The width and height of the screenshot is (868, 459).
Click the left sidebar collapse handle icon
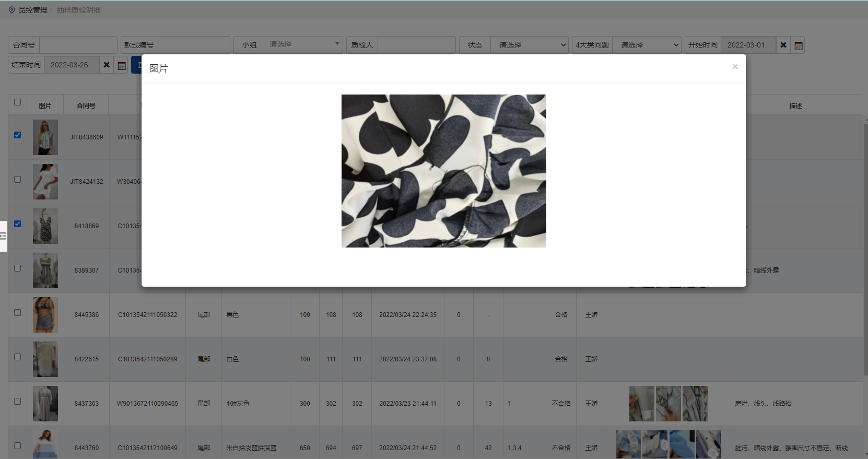click(x=3, y=236)
